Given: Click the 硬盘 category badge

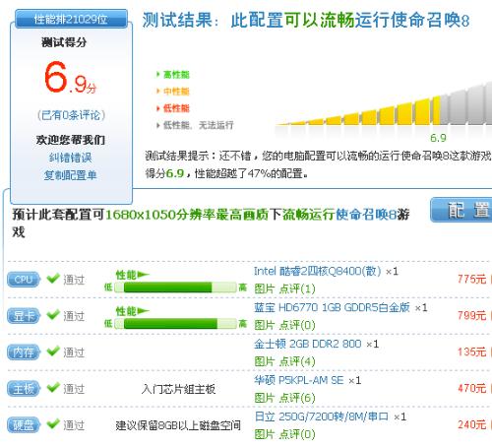Looking at the screenshot, I should pos(24,425).
